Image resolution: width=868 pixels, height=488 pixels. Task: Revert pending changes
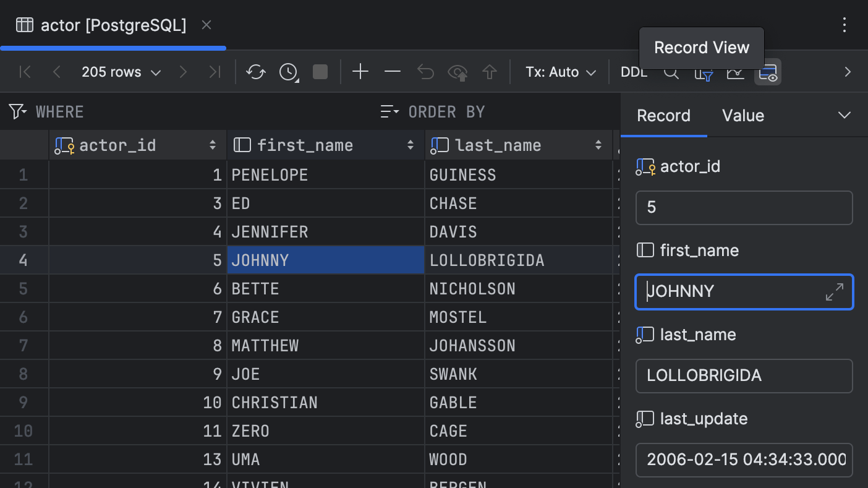pos(425,72)
